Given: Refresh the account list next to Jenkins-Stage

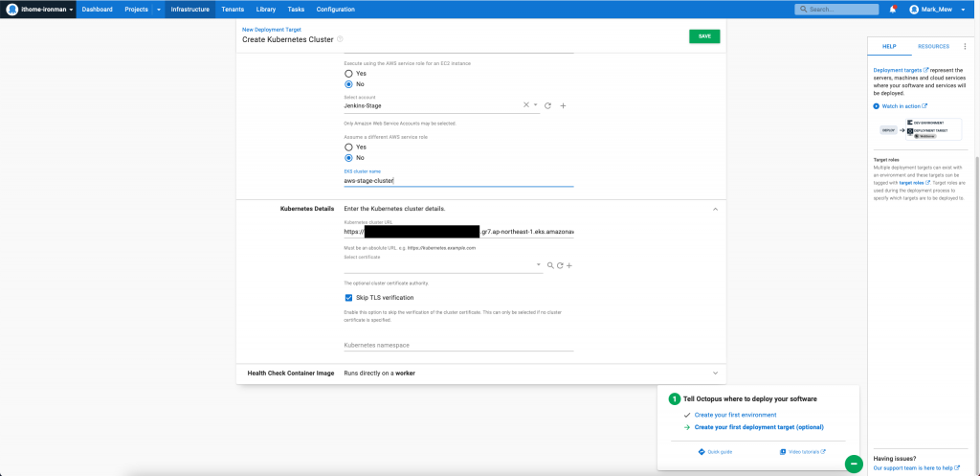Looking at the screenshot, I should (547, 105).
